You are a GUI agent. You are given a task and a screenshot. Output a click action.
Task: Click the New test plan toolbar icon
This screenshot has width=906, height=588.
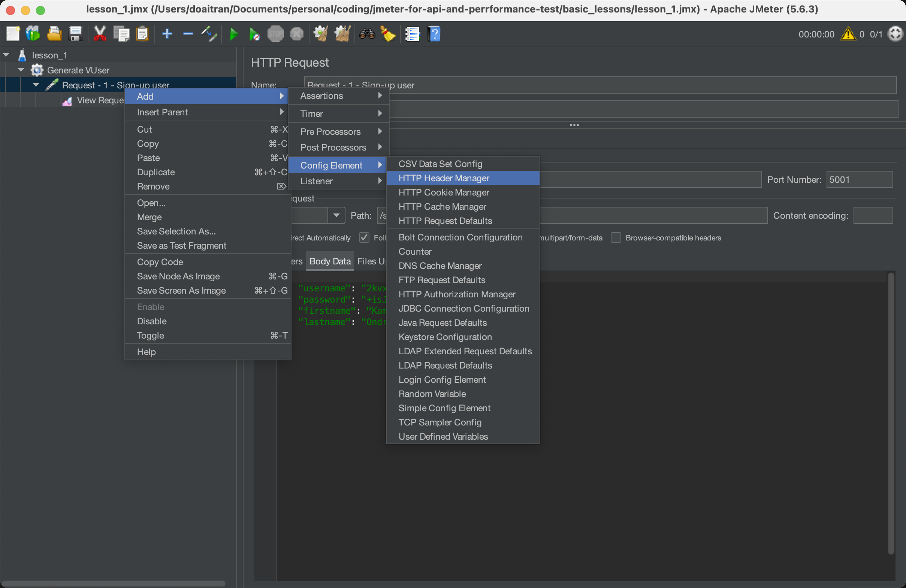[x=13, y=34]
